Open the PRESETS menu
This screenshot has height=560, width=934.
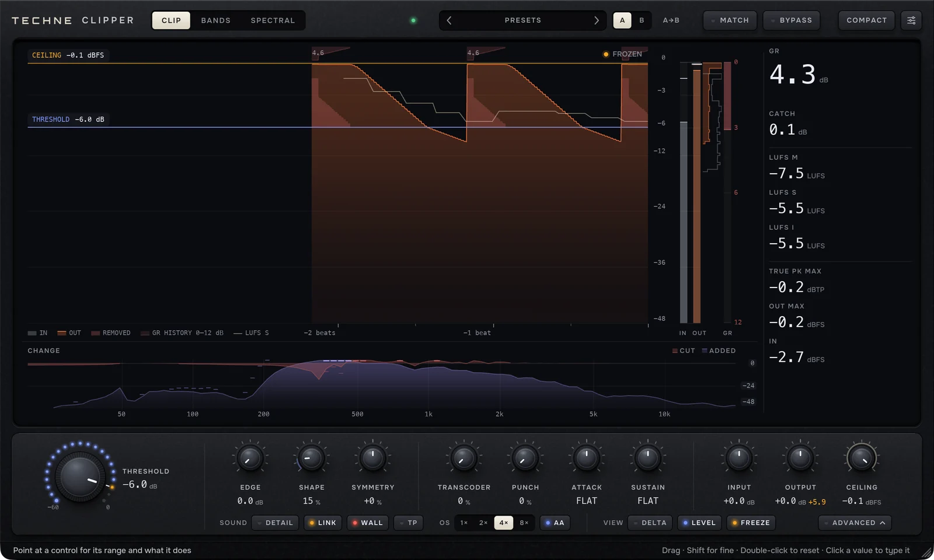click(x=522, y=20)
